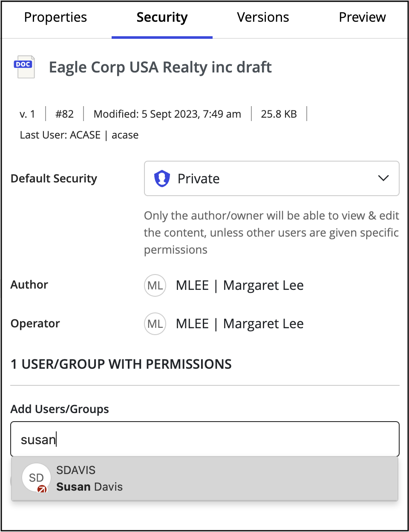Click the red badge on SD avatar
The width and height of the screenshot is (409, 532).
pyautogui.click(x=42, y=489)
